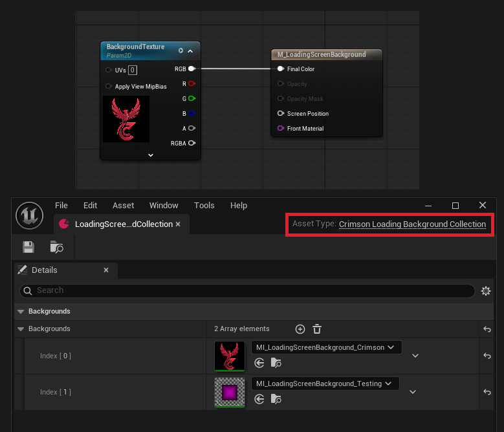Close the LoadingScree...dCollection tab
504x432 pixels.
[x=178, y=224]
